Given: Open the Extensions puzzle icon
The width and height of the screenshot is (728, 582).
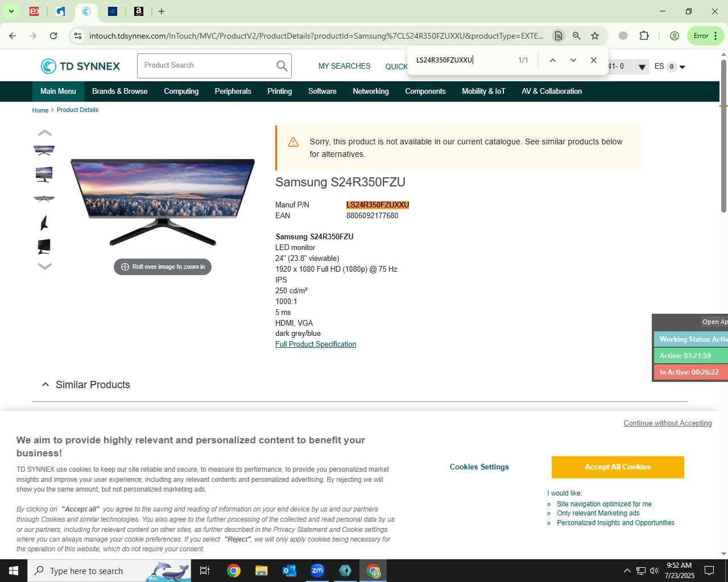Looking at the screenshot, I should pos(644,36).
